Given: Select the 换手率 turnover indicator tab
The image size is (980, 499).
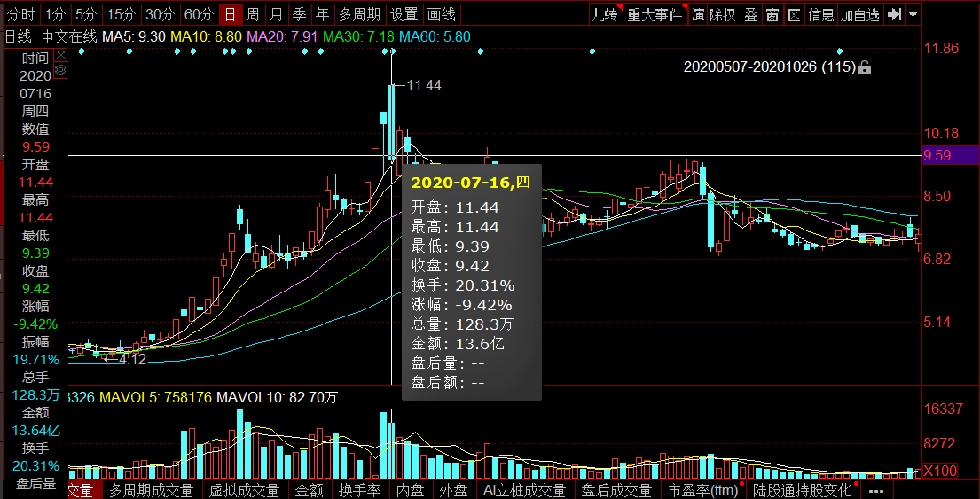Looking at the screenshot, I should coord(359,490).
